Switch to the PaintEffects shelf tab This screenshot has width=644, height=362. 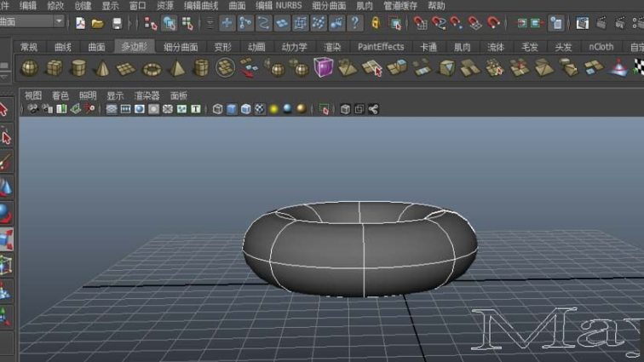click(381, 47)
